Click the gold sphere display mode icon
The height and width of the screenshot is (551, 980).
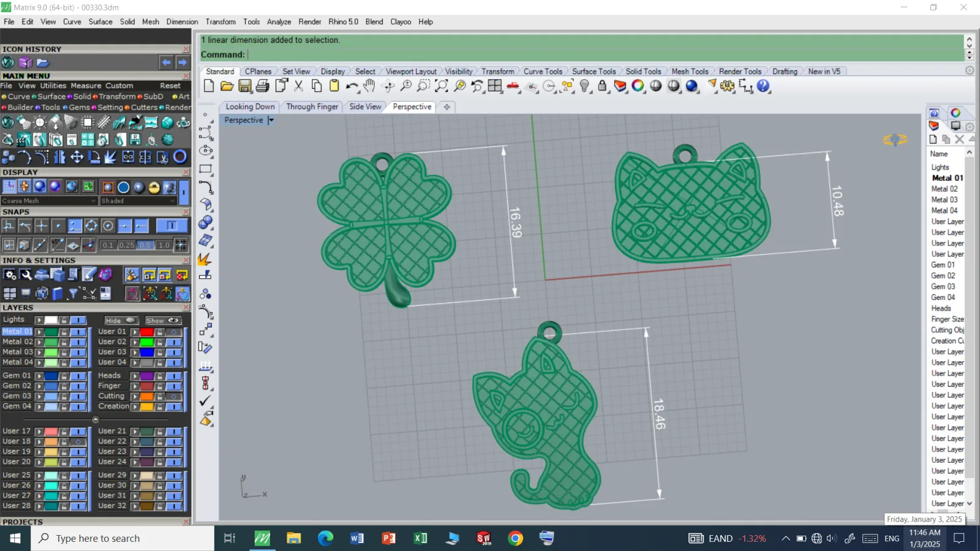[154, 187]
